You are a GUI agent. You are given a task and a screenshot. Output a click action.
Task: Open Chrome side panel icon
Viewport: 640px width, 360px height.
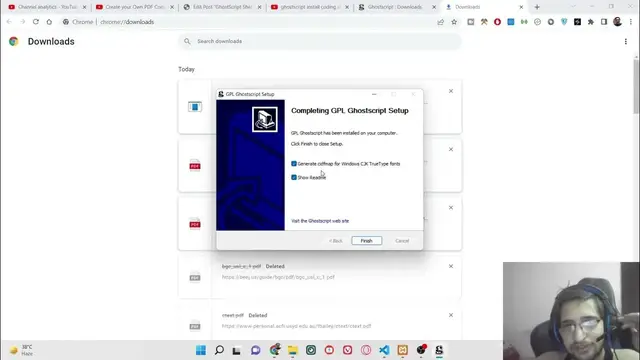point(604,22)
